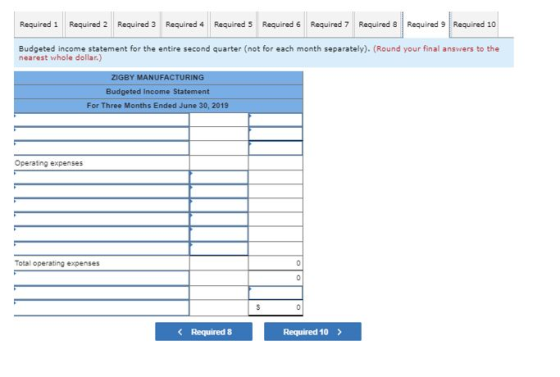This screenshot has width=560, height=377.
Task: Switch to the Required 2 tab
Action: click(88, 24)
